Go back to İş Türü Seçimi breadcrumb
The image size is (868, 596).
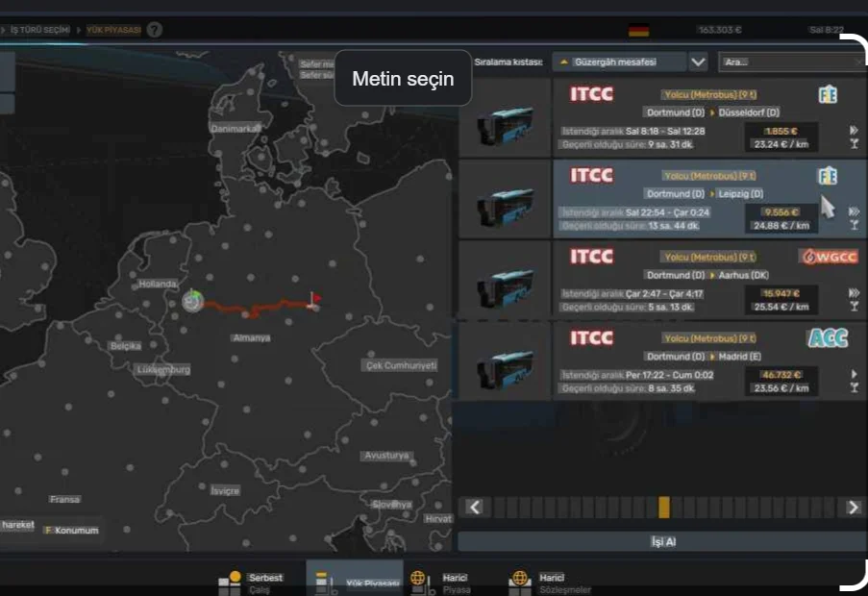40,30
